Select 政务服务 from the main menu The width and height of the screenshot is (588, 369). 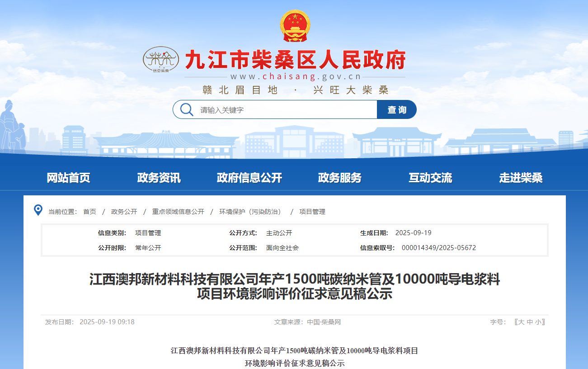[x=339, y=178]
